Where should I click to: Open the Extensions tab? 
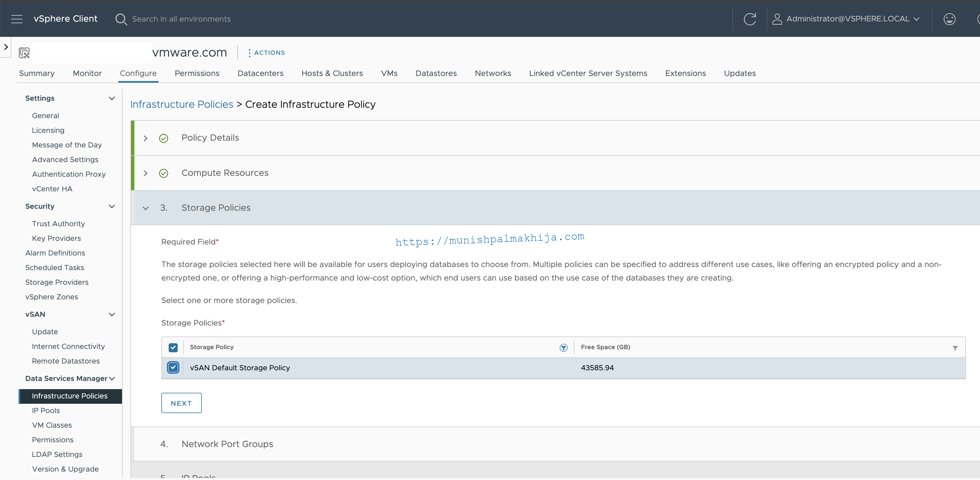tap(685, 73)
